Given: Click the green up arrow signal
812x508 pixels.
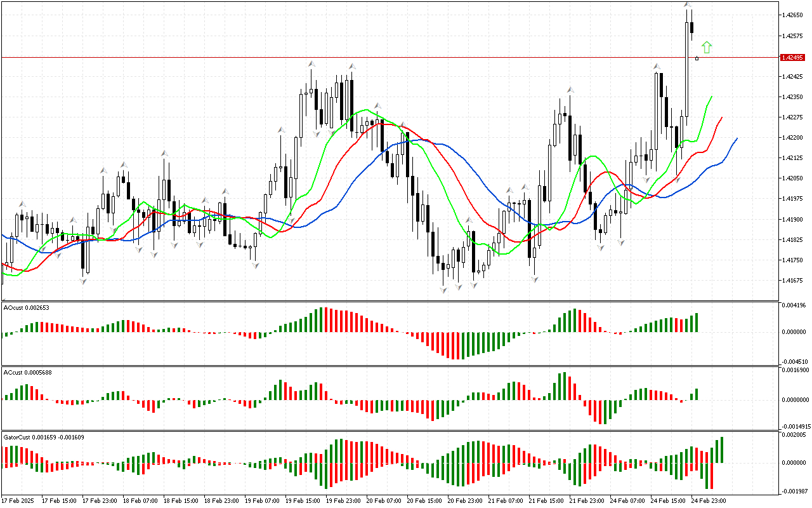Looking at the screenshot, I should (707, 47).
